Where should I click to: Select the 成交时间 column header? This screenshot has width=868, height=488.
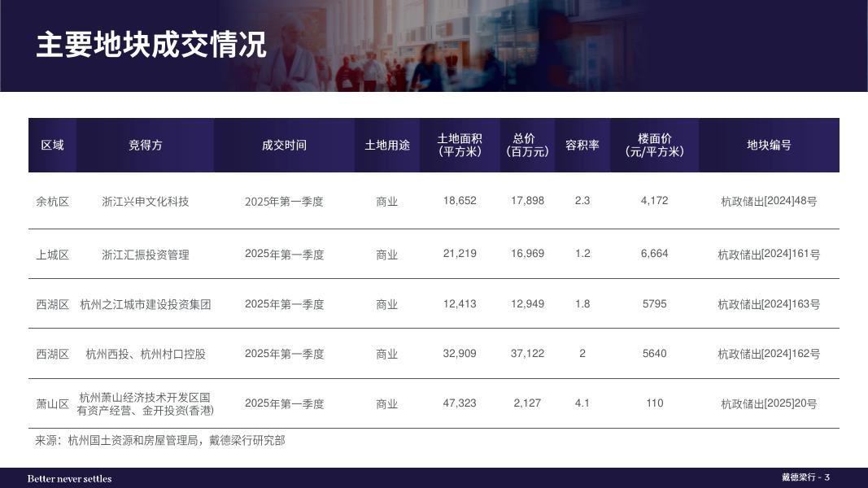pos(284,145)
